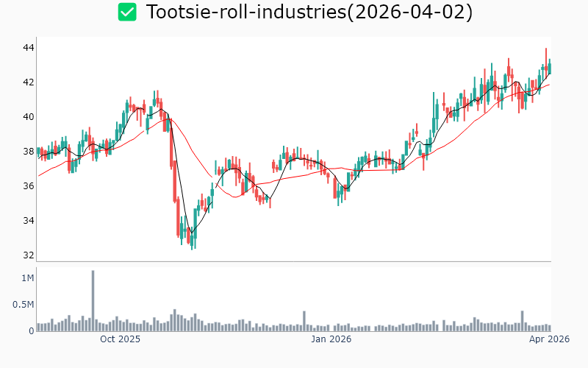Image resolution: width=588 pixels, height=368 pixels.
Task: Click the 44 price axis label
Action: click(28, 48)
